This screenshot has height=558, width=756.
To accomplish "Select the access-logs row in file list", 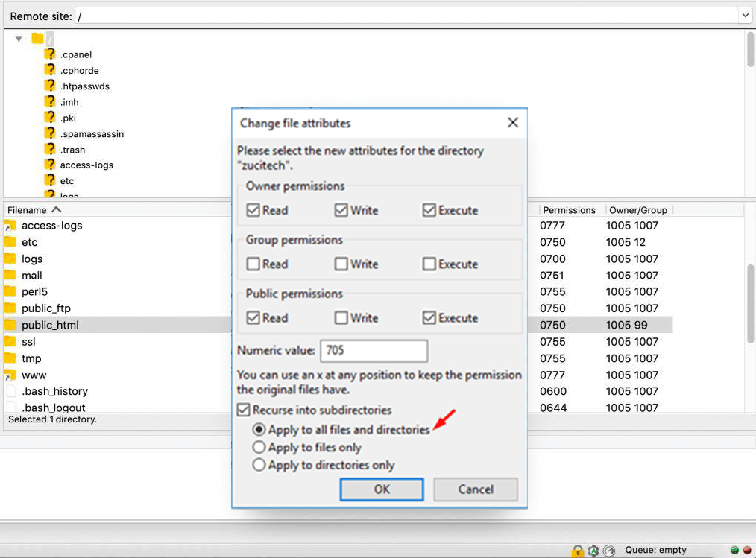I will coord(52,226).
